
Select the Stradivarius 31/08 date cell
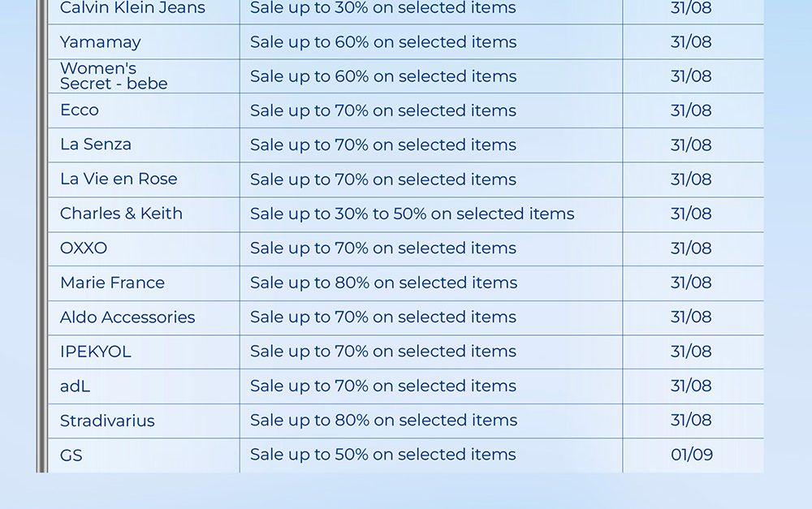click(x=691, y=421)
